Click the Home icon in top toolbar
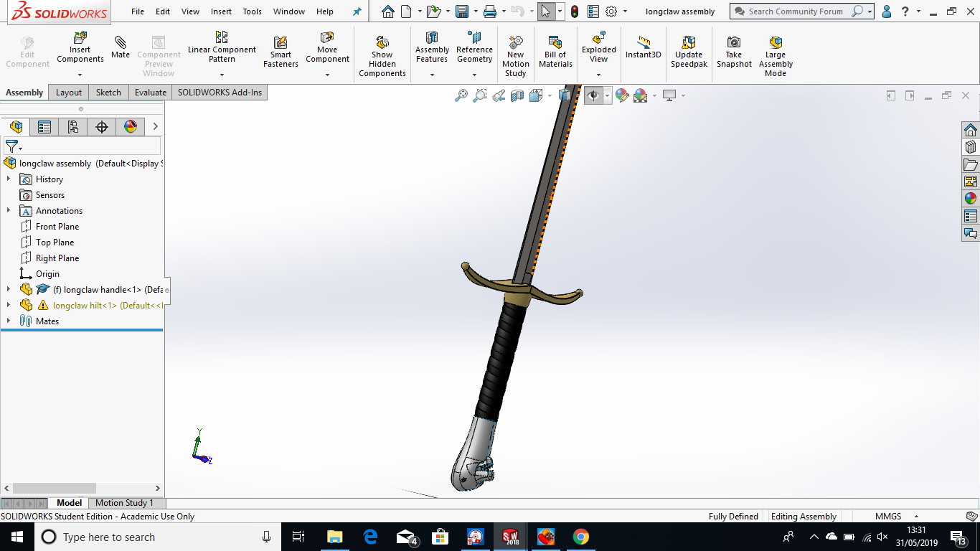 coord(388,11)
